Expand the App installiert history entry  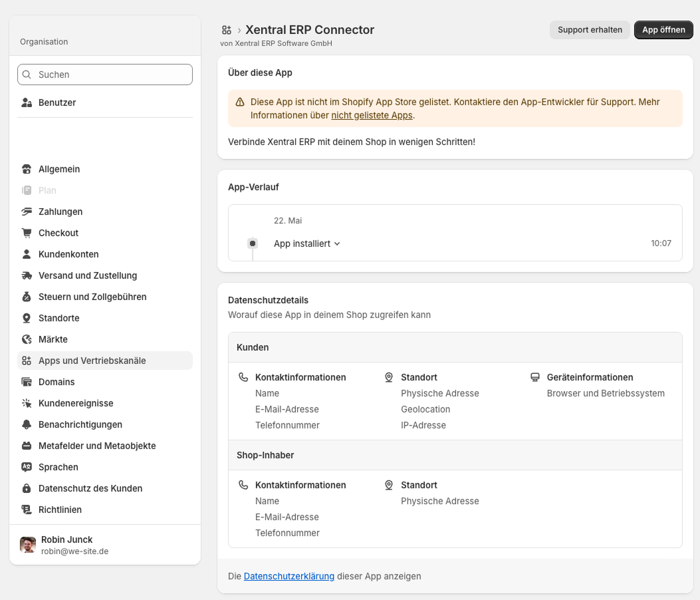(x=306, y=244)
